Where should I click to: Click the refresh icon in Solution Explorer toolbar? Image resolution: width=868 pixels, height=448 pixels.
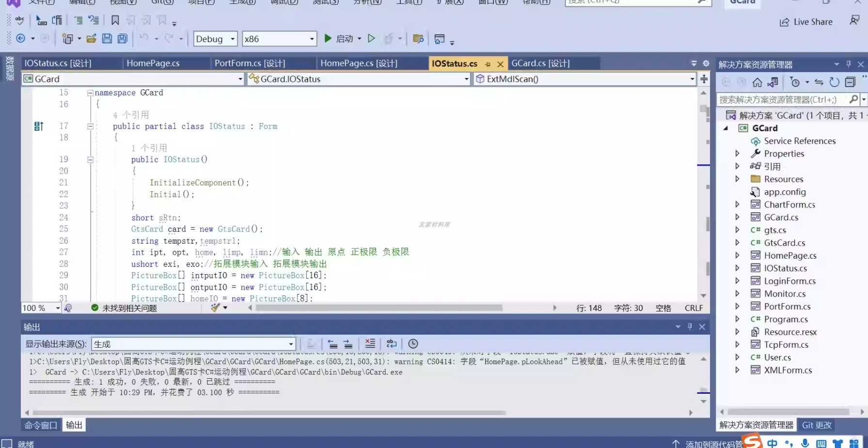tap(834, 82)
